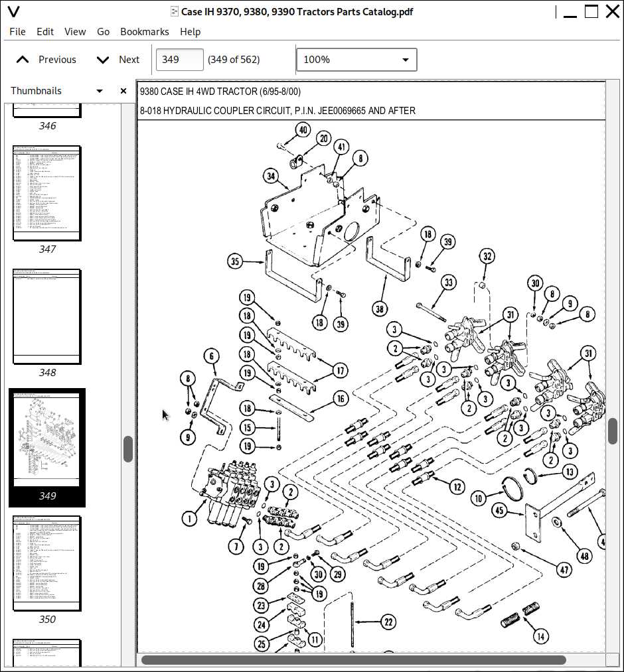This screenshot has width=624, height=672.
Task: Click the thumbnails pane vertical scrollbar handle
Action: tap(128, 448)
